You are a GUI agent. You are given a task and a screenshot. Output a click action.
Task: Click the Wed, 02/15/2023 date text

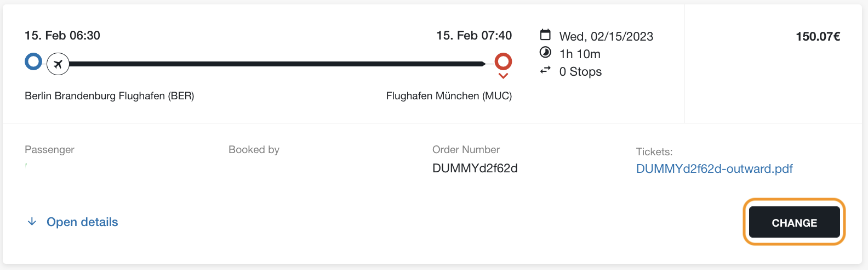606,36
